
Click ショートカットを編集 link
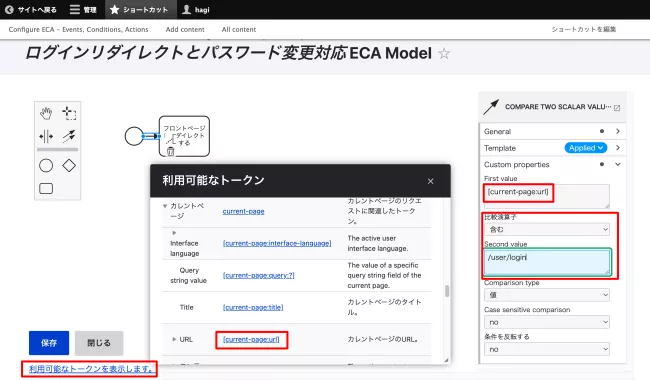[x=584, y=29]
